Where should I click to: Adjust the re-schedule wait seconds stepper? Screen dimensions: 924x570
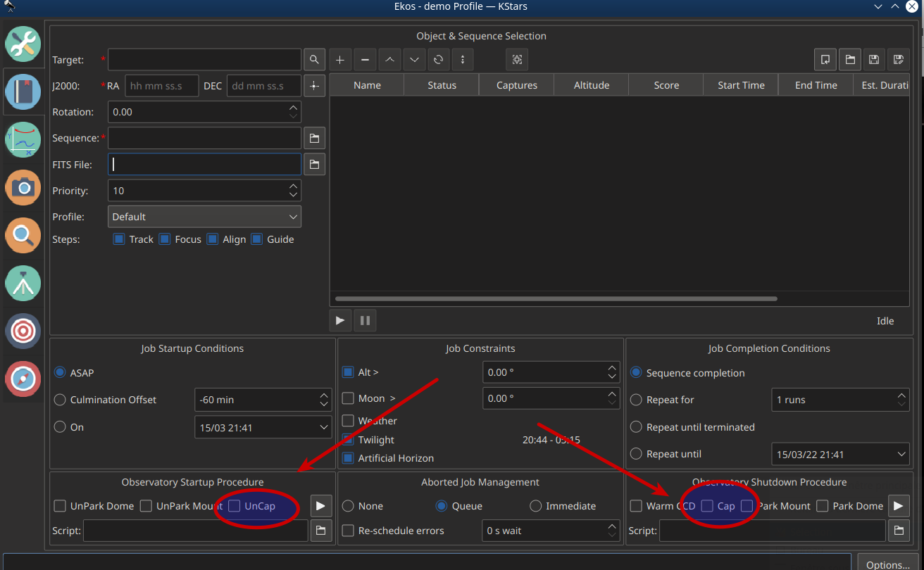click(611, 531)
